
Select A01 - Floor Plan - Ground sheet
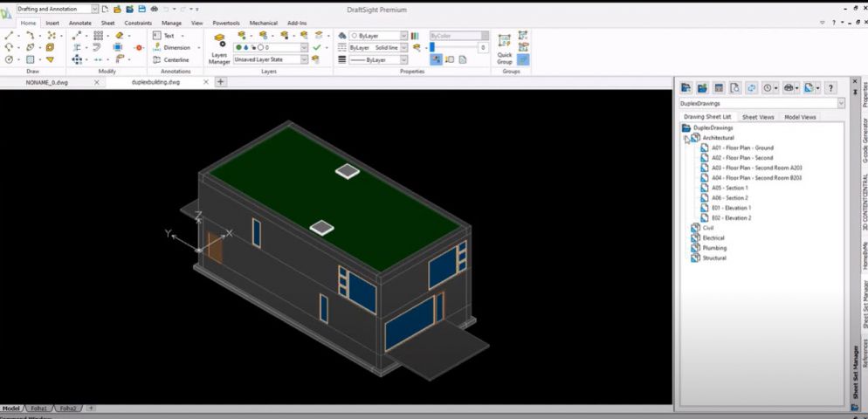pos(742,148)
